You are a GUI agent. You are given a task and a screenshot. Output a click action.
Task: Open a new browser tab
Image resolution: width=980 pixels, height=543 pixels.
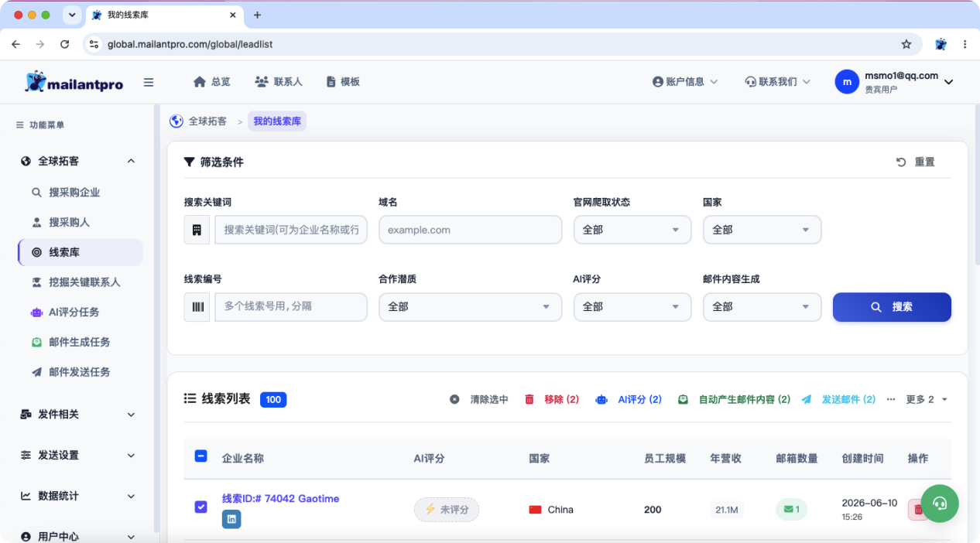coord(258,15)
